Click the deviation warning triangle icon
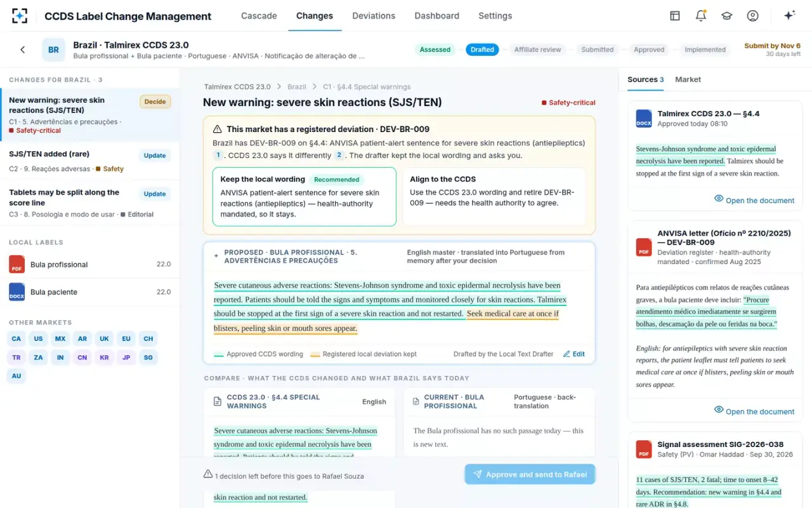The height and width of the screenshot is (508, 812). tap(218, 129)
